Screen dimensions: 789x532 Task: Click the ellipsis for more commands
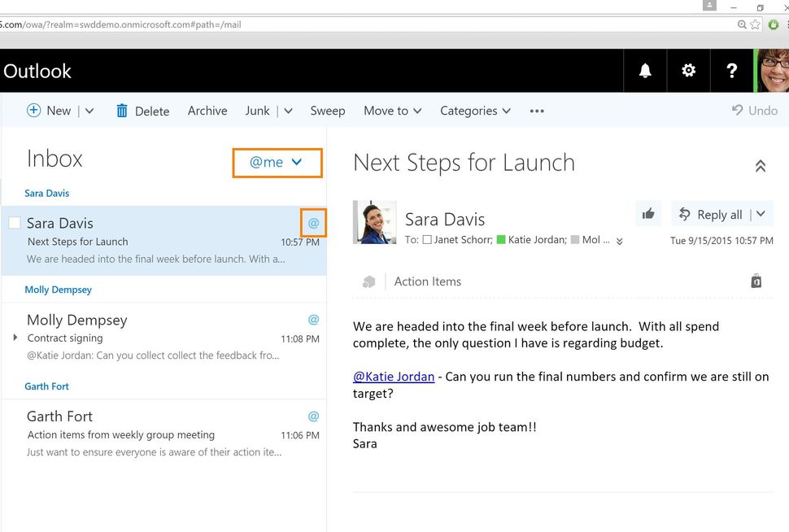[x=536, y=111]
